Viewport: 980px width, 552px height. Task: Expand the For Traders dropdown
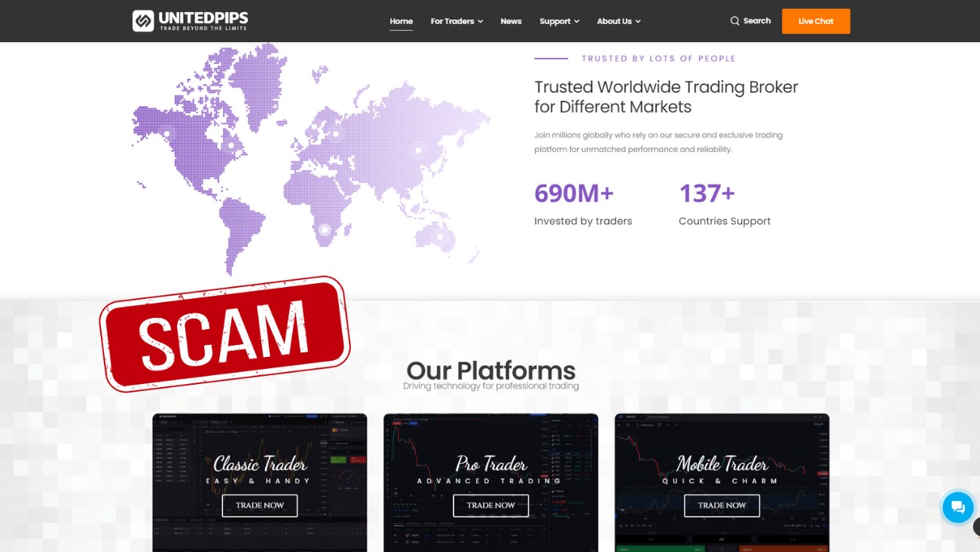[456, 21]
